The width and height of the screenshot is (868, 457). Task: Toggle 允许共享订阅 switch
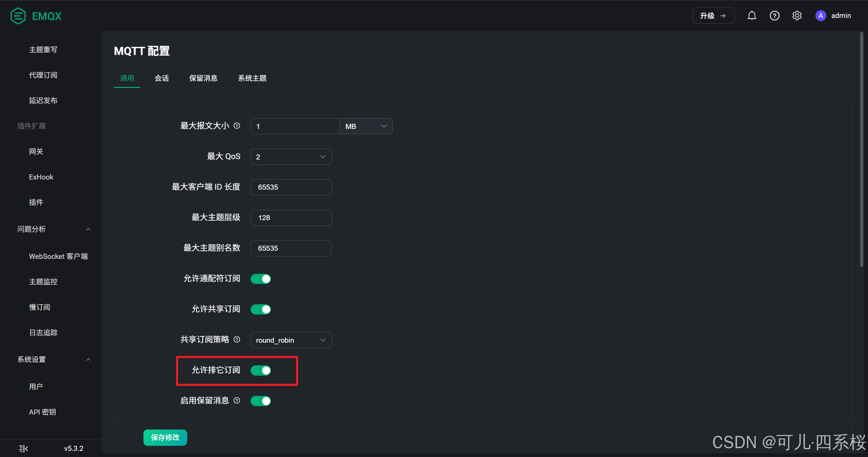(x=260, y=309)
